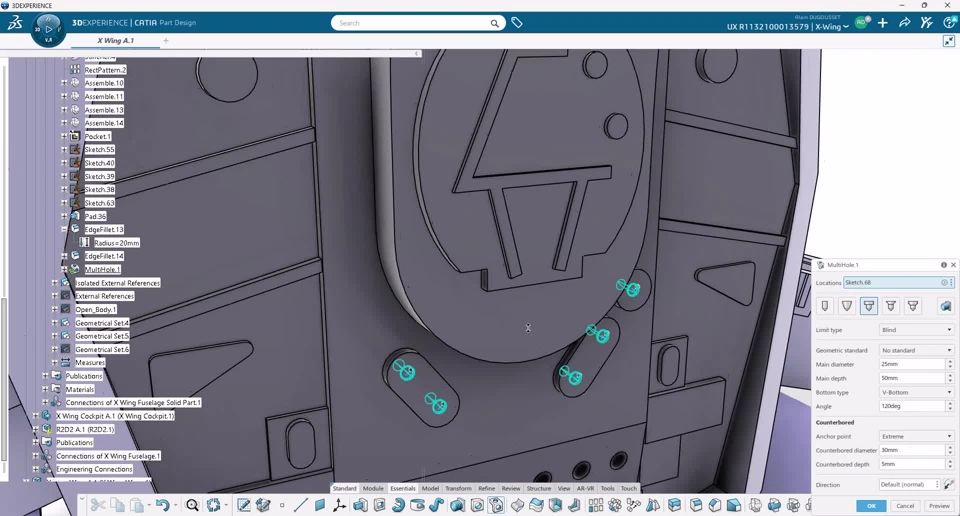Switch to the AR-VR toolbar tab
Image resolution: width=960 pixels, height=516 pixels.
point(585,488)
